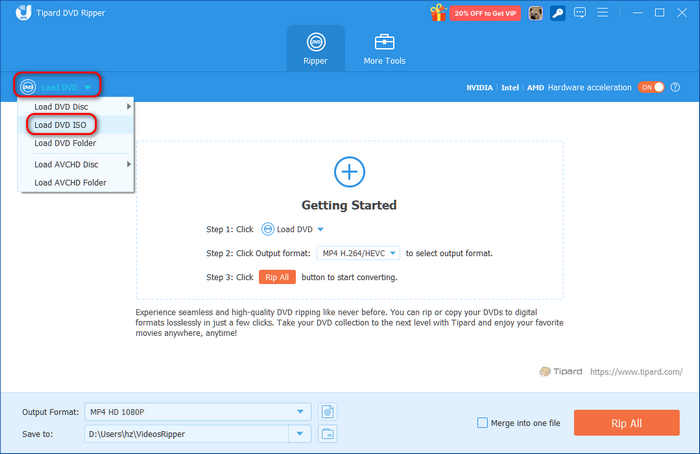Expand the Load DVD Disc submenu arrow
This screenshot has width=700, height=454.
pos(129,107)
